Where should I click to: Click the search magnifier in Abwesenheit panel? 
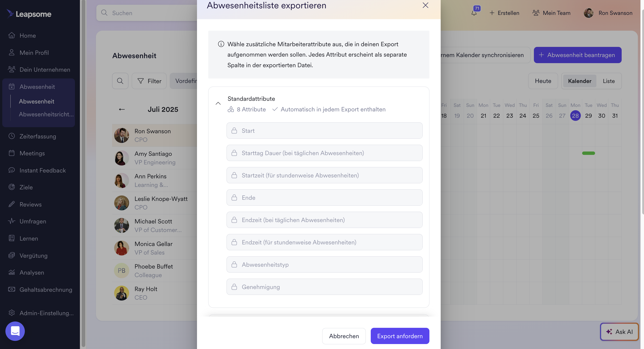coord(120,81)
